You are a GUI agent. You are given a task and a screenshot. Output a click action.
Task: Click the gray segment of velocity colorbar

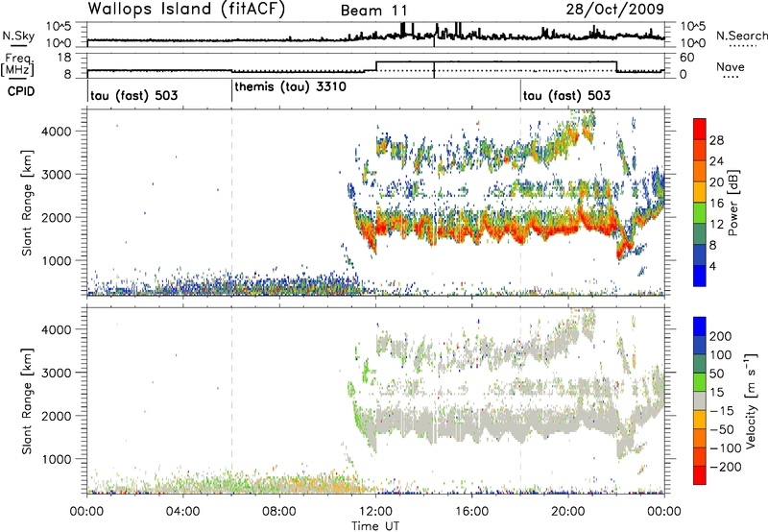click(x=700, y=400)
